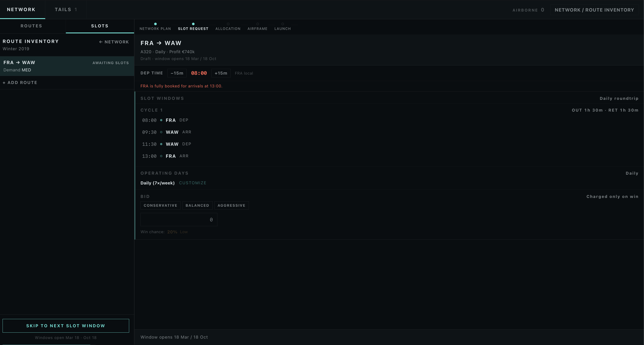Click the 'Demand MED' label
Image resolution: width=644 pixels, height=345 pixels.
pyautogui.click(x=17, y=70)
